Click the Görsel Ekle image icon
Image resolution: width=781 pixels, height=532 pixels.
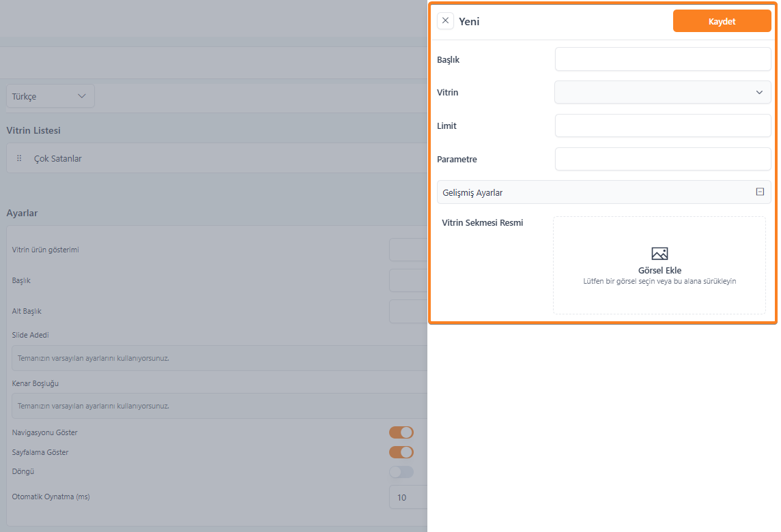659,254
